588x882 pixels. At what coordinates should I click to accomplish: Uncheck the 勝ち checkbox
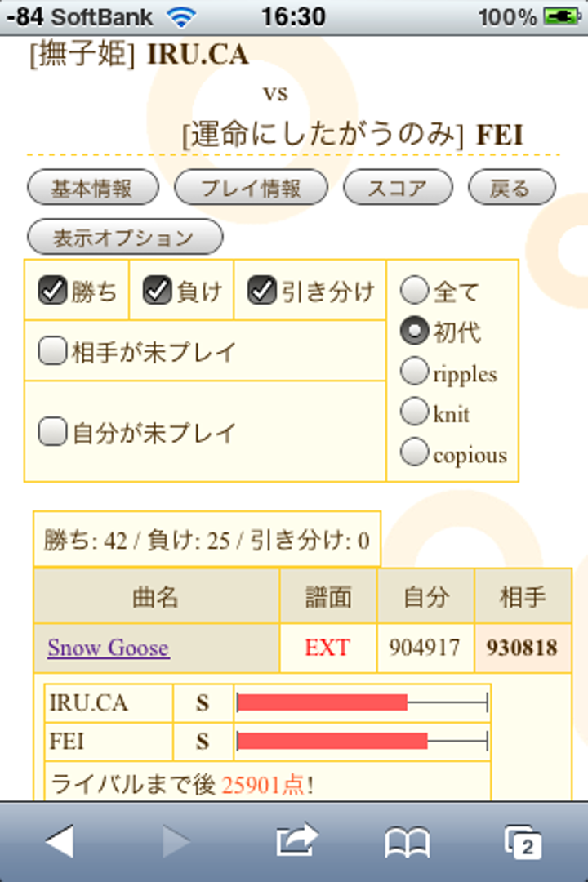[x=53, y=291]
